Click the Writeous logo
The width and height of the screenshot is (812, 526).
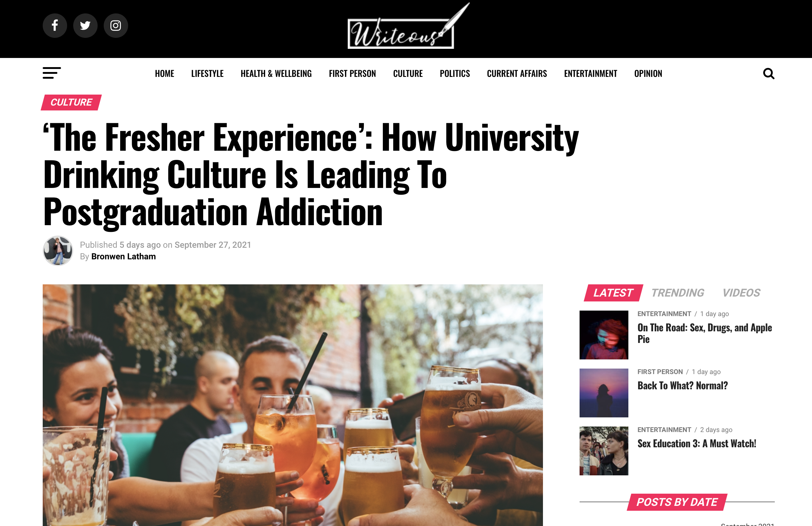click(x=408, y=26)
